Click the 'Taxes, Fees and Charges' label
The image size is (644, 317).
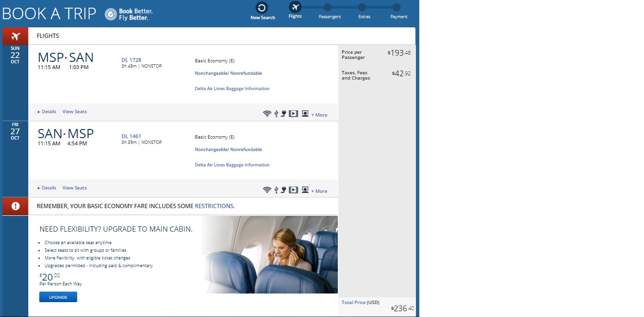coord(356,75)
